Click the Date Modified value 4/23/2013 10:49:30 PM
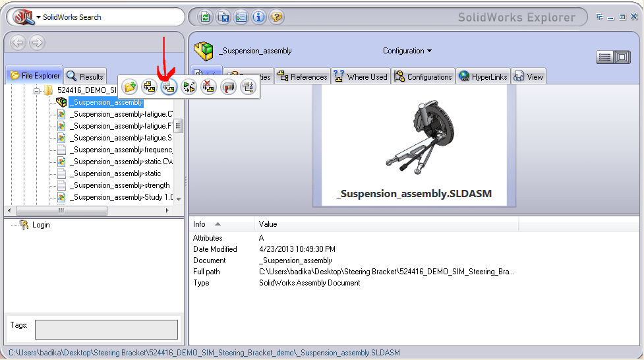The height and width of the screenshot is (360, 644). pyautogui.click(x=297, y=249)
